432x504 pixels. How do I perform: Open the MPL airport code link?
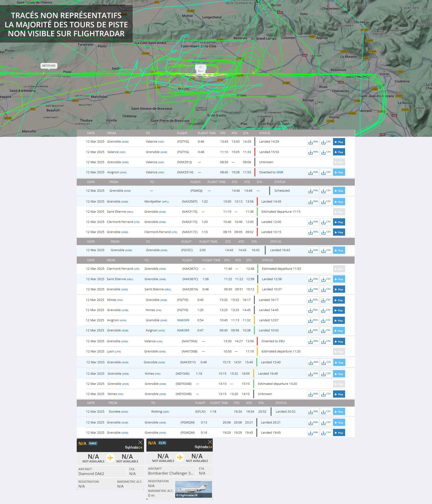(165, 202)
